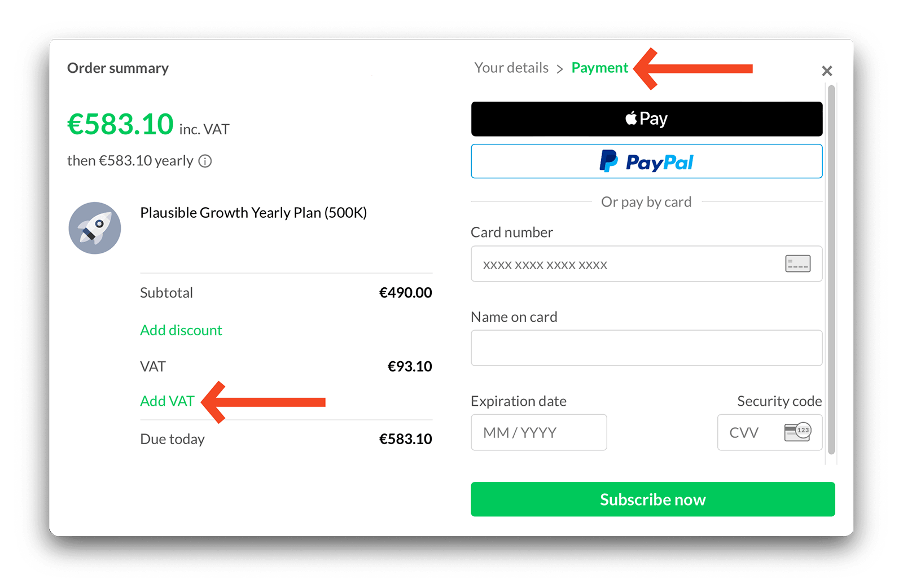The height and width of the screenshot is (588, 903).
Task: Pay with the Apple Pay button
Action: coord(646,119)
